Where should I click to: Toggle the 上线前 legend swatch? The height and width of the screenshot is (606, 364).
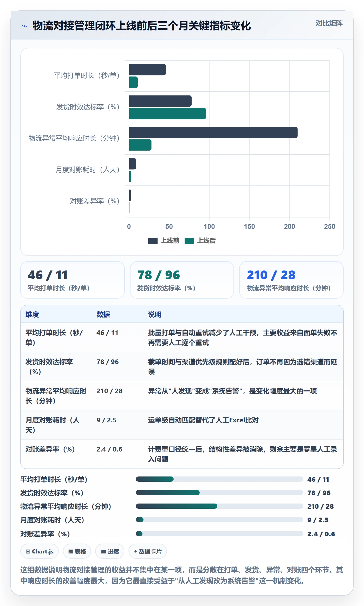(153, 241)
